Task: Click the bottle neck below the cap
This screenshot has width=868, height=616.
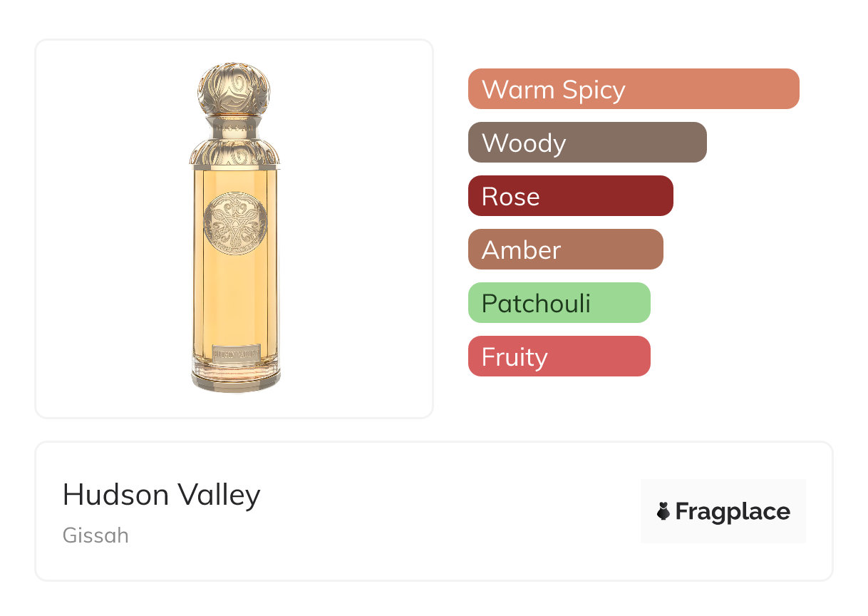Action: [234, 127]
